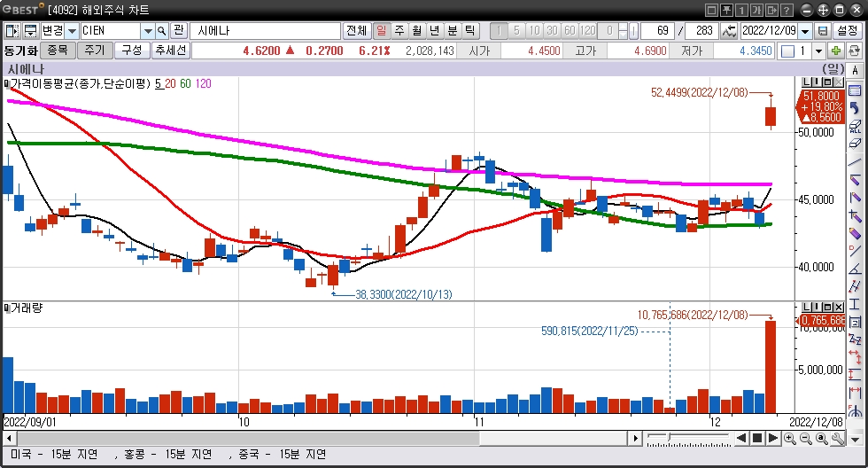Click the 가격이동평균 indicator label
The width and height of the screenshot is (868, 468).
pyautogui.click(x=81, y=83)
